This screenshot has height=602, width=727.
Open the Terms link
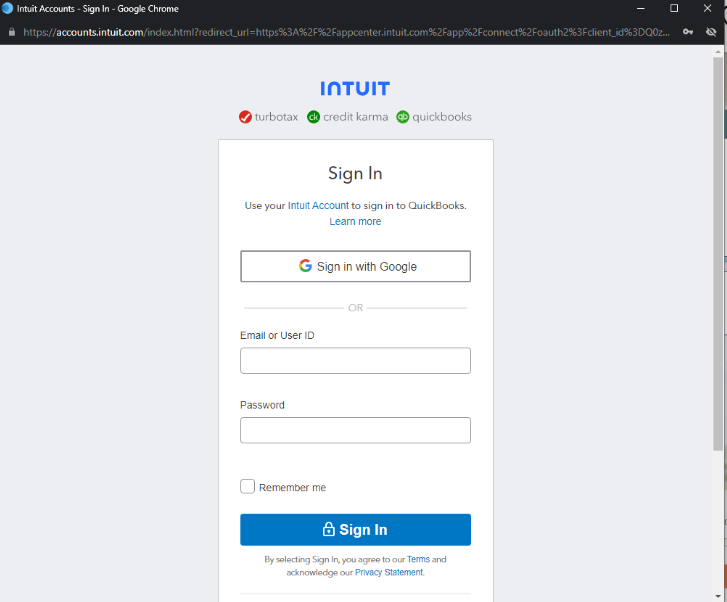click(418, 559)
